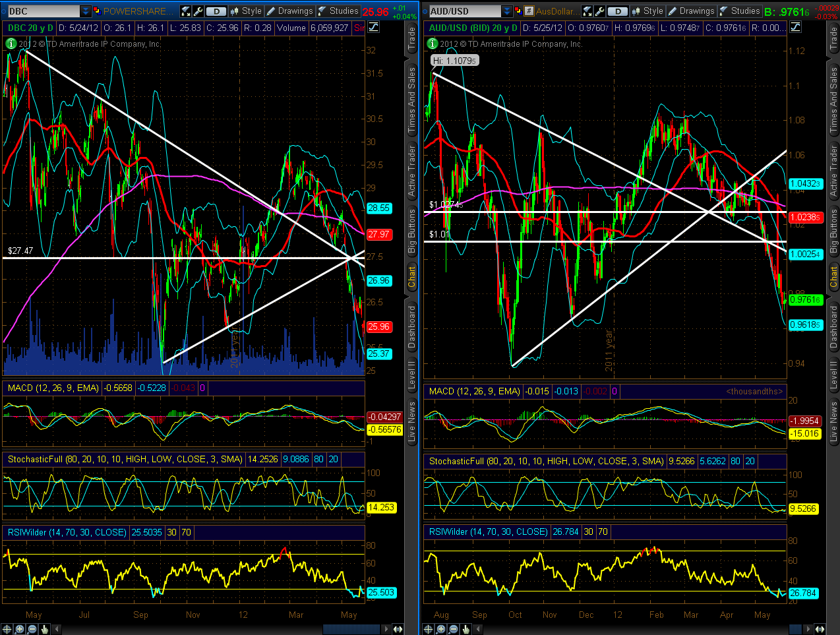The width and height of the screenshot is (840, 635).
Task: Click the DBC chart horizontal scrollbar thumb
Action: [x=351, y=629]
